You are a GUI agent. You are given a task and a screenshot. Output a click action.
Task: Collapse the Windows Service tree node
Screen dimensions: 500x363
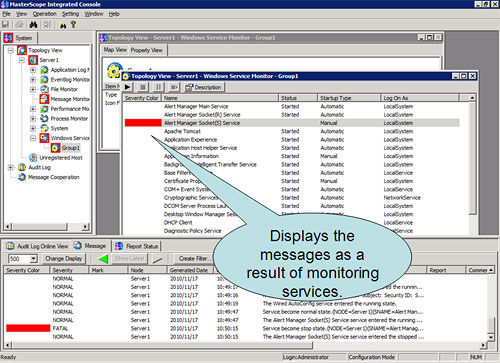[33, 138]
